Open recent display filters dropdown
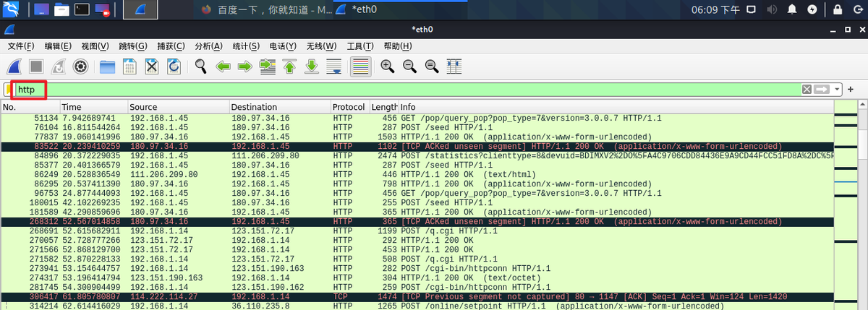 tap(838, 89)
